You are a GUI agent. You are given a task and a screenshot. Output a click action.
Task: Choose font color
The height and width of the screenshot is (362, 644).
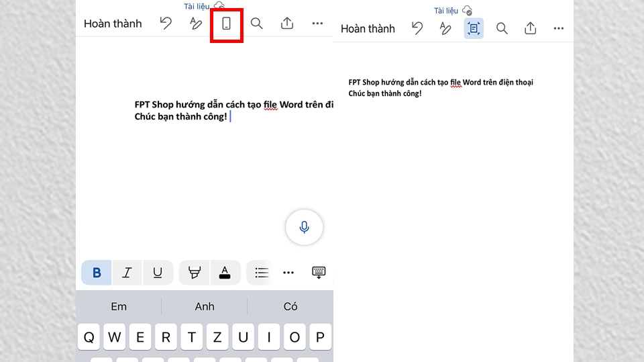(x=225, y=272)
